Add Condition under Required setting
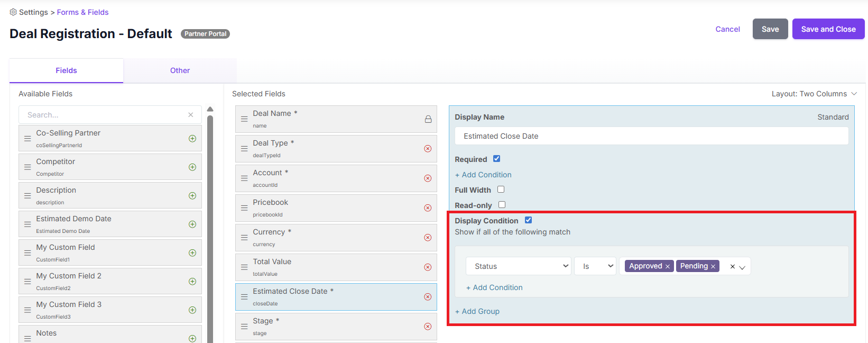The height and width of the screenshot is (343, 868). click(x=483, y=175)
